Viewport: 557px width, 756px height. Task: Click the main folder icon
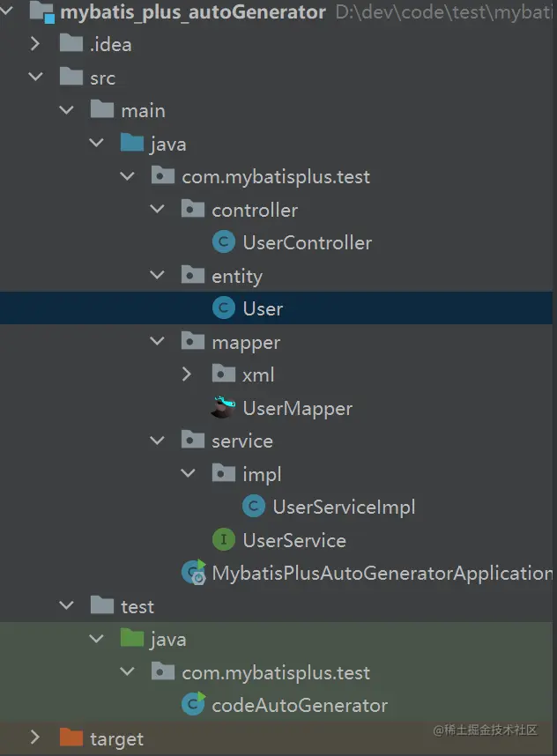pyautogui.click(x=102, y=110)
